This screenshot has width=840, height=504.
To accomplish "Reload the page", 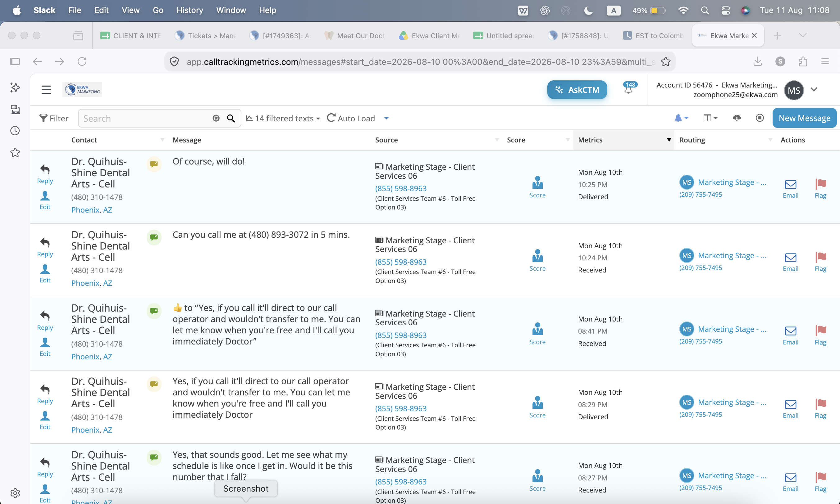I will 82,61.
